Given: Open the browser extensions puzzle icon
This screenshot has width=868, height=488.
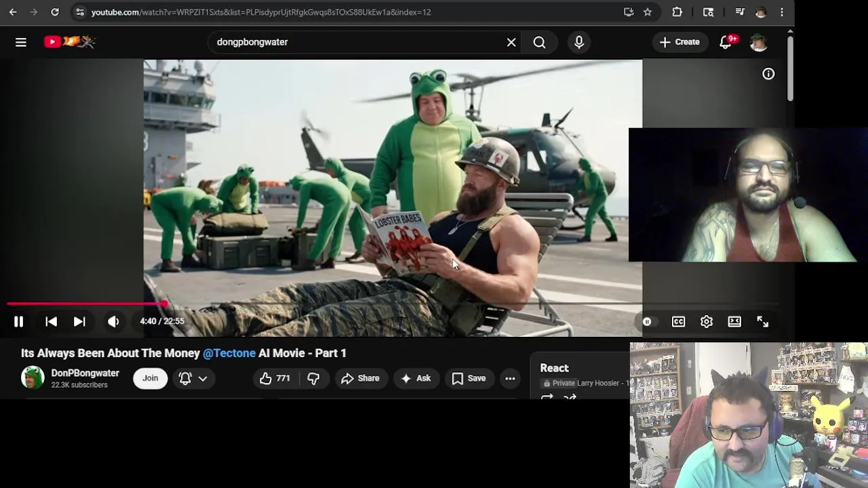Looking at the screenshot, I should point(677,12).
